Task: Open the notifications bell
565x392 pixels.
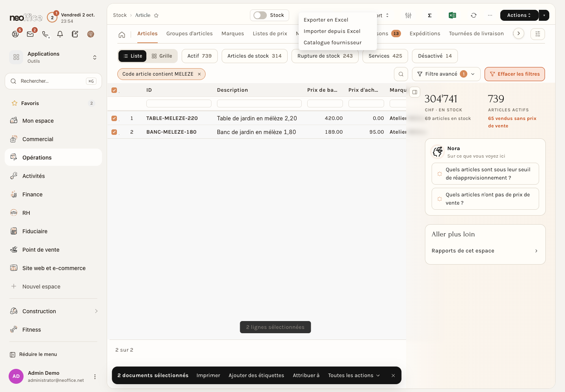Action: tap(60, 34)
